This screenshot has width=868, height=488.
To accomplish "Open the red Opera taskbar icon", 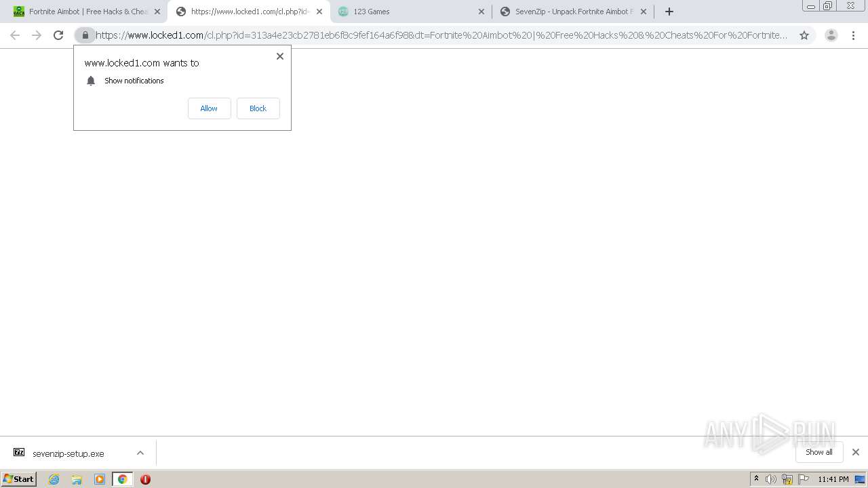I will click(x=145, y=479).
